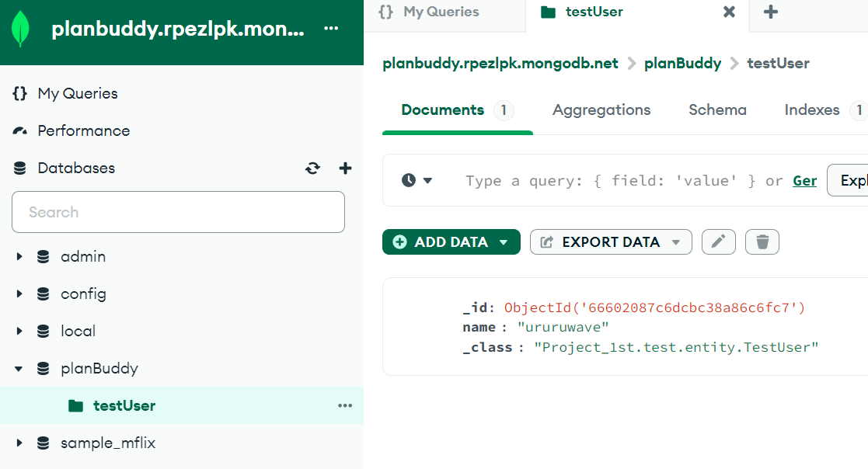Click the Databases stack icon
This screenshot has width=868, height=469.
click(20, 168)
